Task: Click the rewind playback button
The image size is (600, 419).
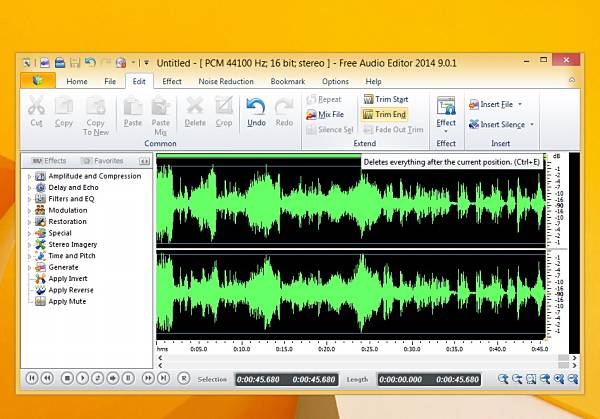Action: click(47, 378)
